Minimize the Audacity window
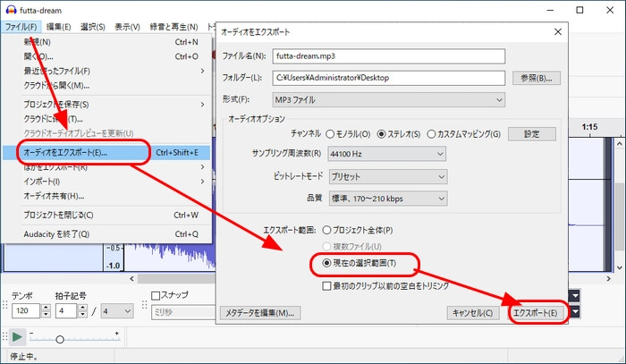This screenshot has height=364, width=626. coord(551,10)
